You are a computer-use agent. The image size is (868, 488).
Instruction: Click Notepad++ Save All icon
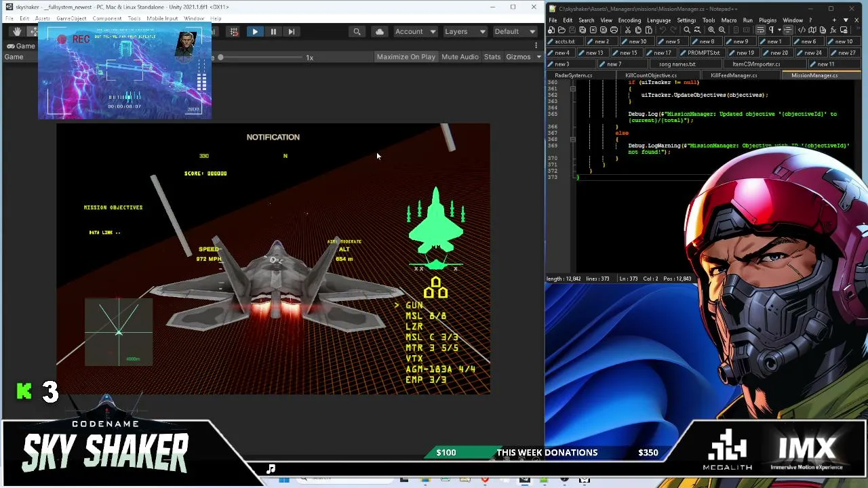coord(583,30)
